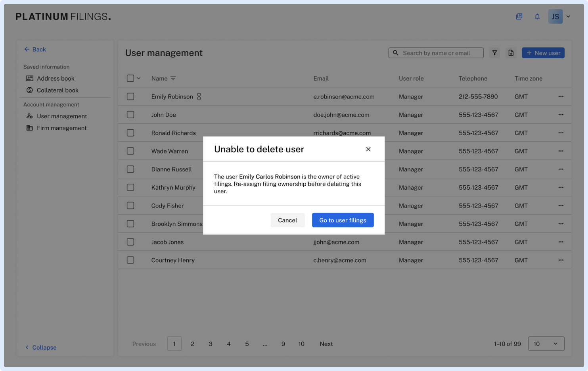The width and height of the screenshot is (588, 371).
Task: Check the Emily Robinson row checkbox
Action: 130,96
